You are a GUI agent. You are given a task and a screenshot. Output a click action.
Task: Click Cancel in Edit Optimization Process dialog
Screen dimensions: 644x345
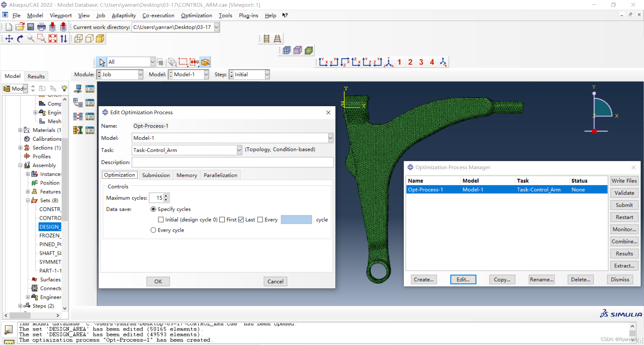tap(275, 281)
